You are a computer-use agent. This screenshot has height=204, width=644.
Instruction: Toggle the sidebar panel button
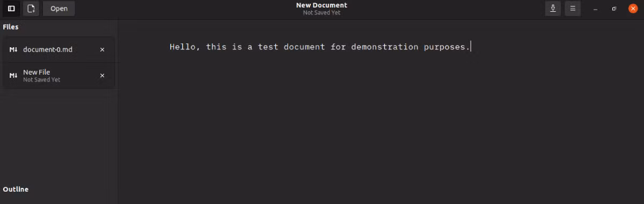[11, 9]
